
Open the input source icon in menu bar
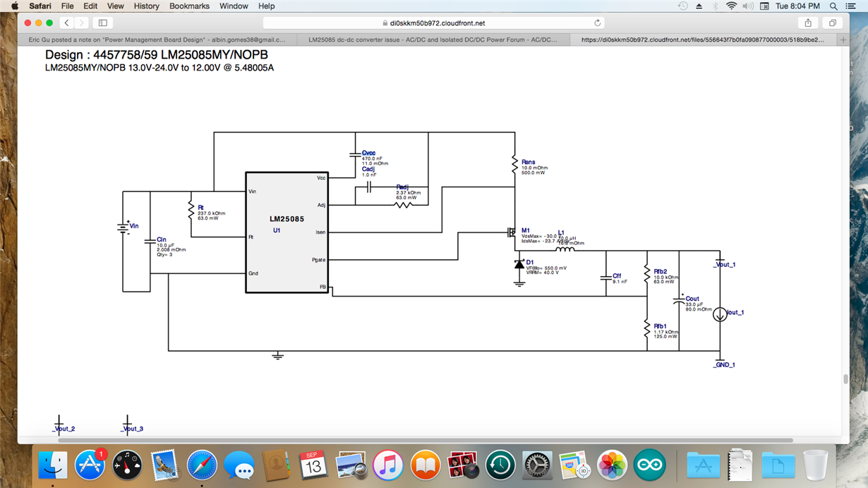tap(764, 6)
